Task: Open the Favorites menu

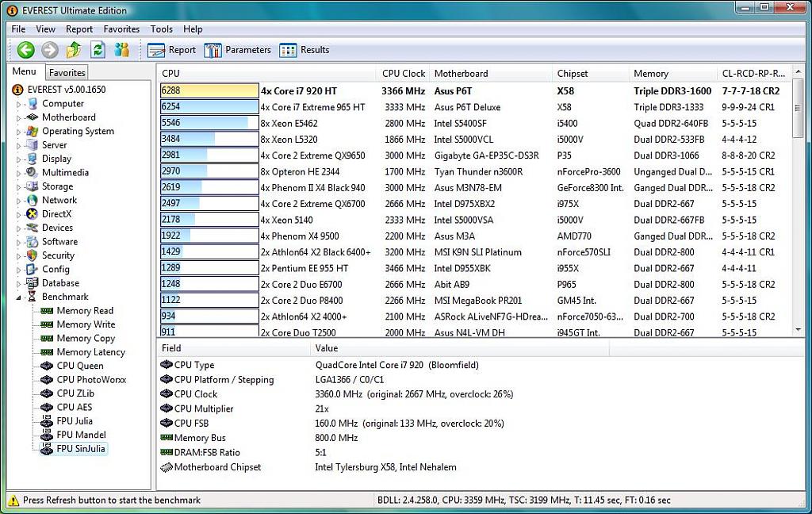Action: click(121, 29)
